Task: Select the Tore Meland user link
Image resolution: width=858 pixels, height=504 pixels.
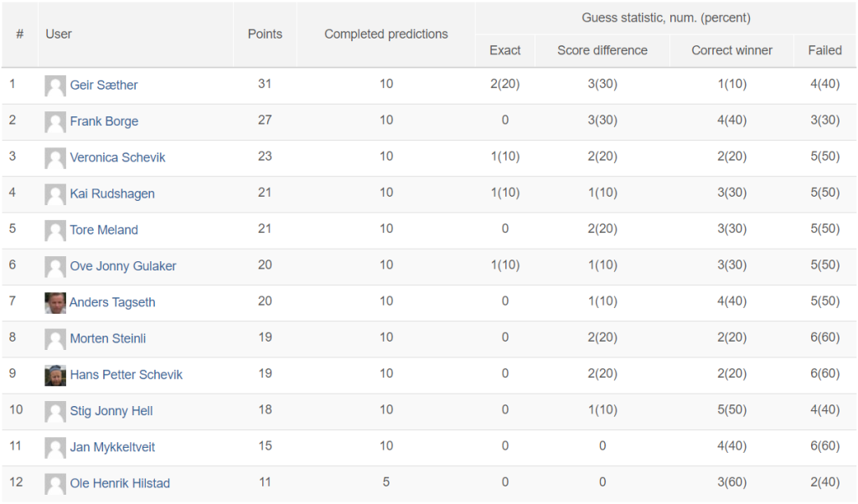Action: coord(104,230)
